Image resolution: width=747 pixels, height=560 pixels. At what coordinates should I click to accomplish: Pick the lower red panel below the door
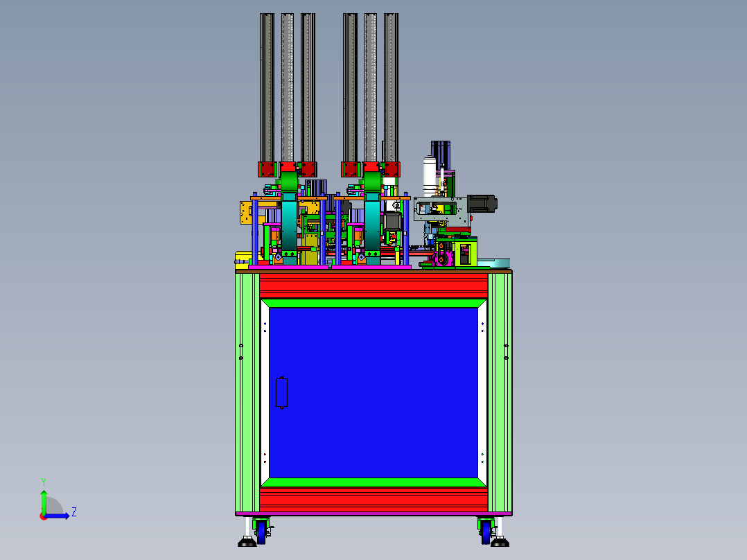click(x=373, y=500)
